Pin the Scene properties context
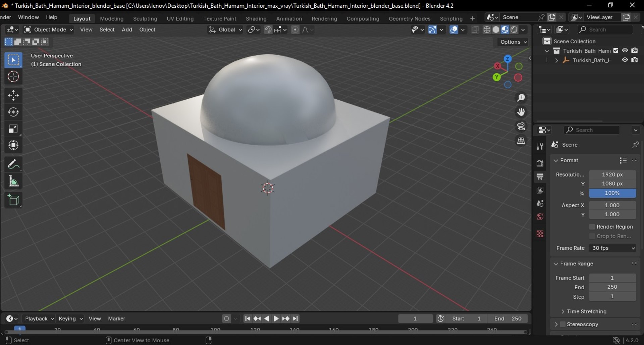Screen dimensions: 644x345 point(635,145)
